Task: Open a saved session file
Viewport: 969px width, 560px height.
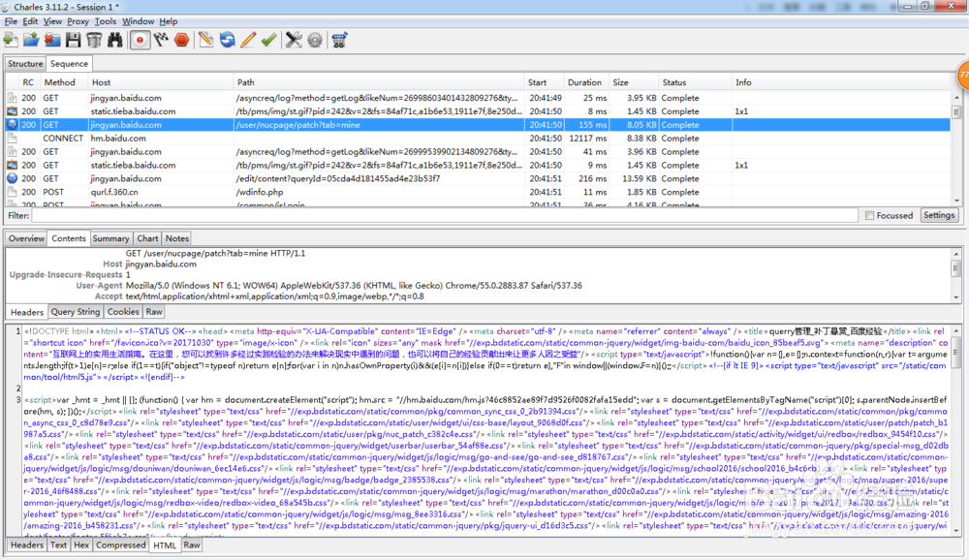Action: (x=32, y=40)
